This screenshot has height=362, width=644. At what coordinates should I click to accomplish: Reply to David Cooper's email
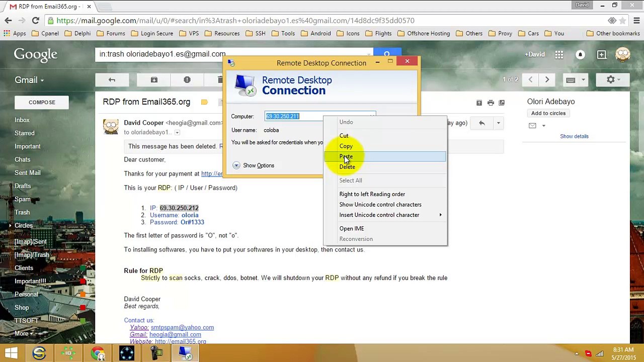481,123
